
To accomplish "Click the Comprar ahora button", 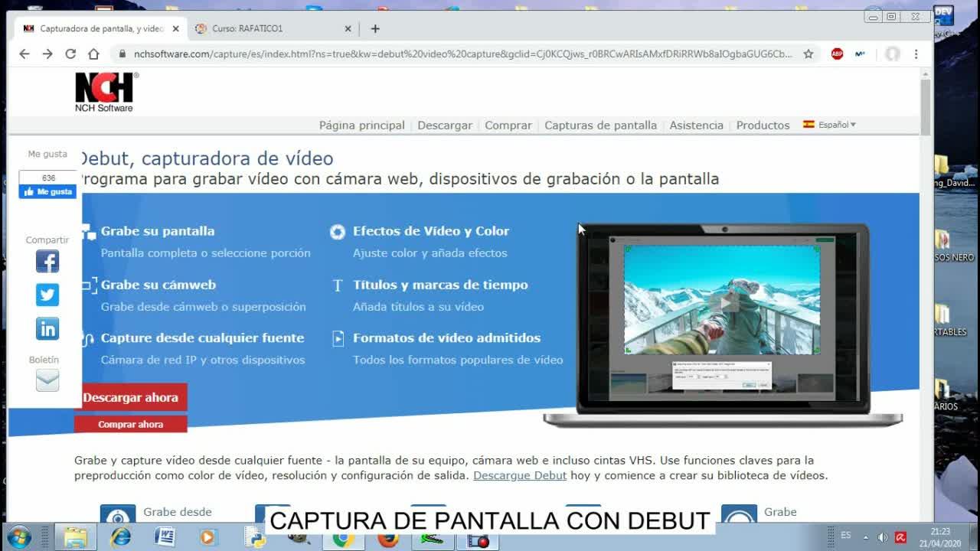I will pyautogui.click(x=130, y=424).
